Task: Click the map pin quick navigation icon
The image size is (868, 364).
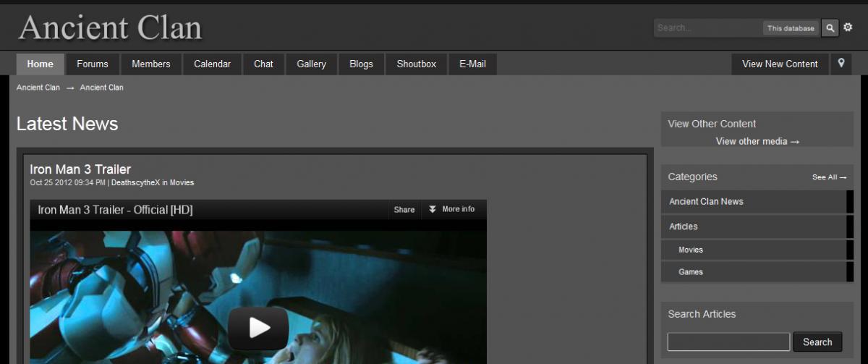Action: pos(841,64)
